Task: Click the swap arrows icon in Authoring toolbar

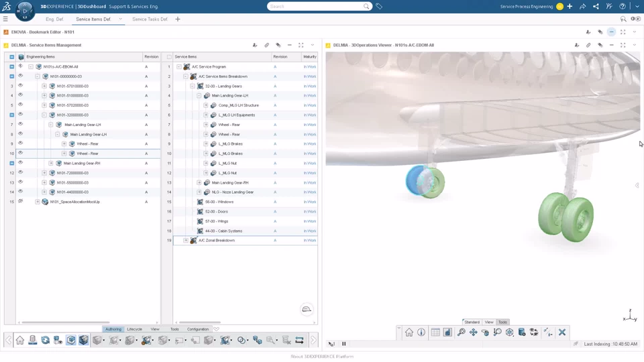Action: point(299,341)
